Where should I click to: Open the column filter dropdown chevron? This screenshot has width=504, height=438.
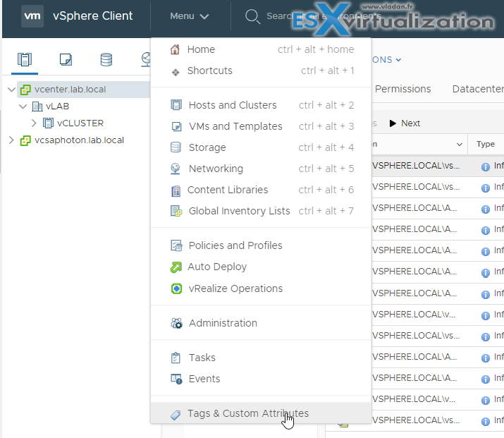click(x=460, y=145)
